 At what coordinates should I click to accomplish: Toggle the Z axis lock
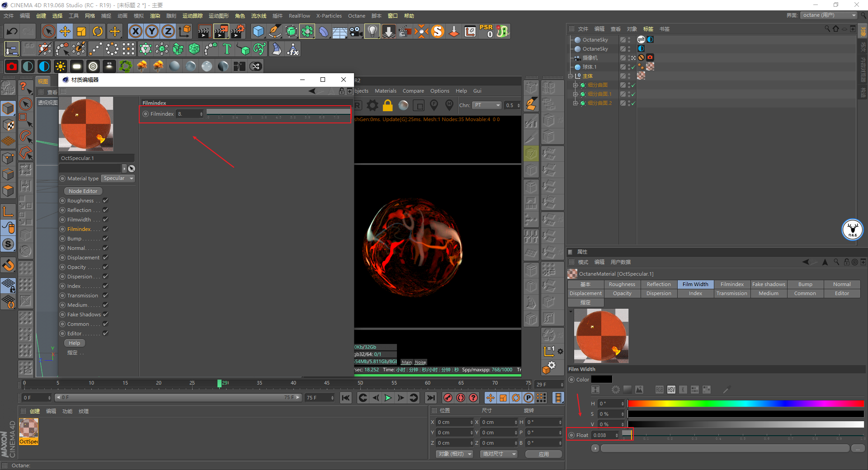[168, 31]
